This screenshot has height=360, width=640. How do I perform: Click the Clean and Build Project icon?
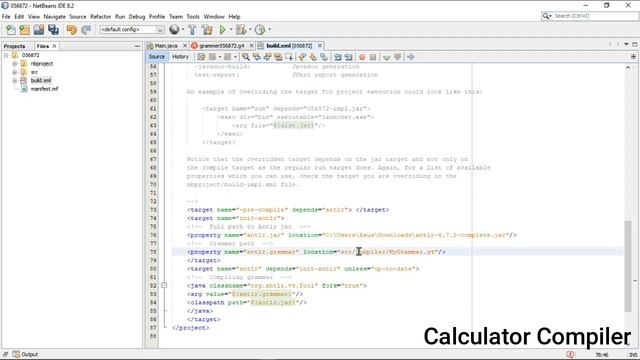point(207,29)
